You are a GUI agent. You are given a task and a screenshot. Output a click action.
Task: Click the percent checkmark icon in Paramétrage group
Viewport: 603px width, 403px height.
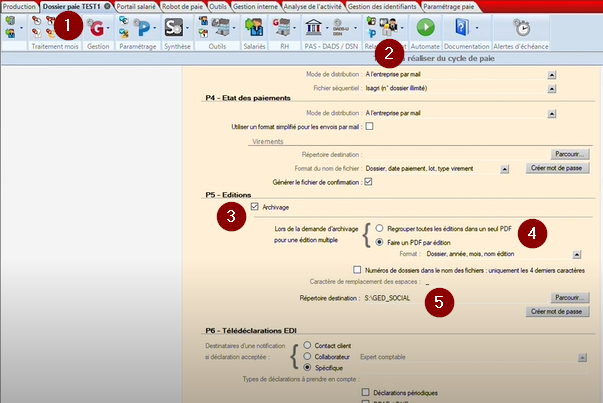[123, 33]
